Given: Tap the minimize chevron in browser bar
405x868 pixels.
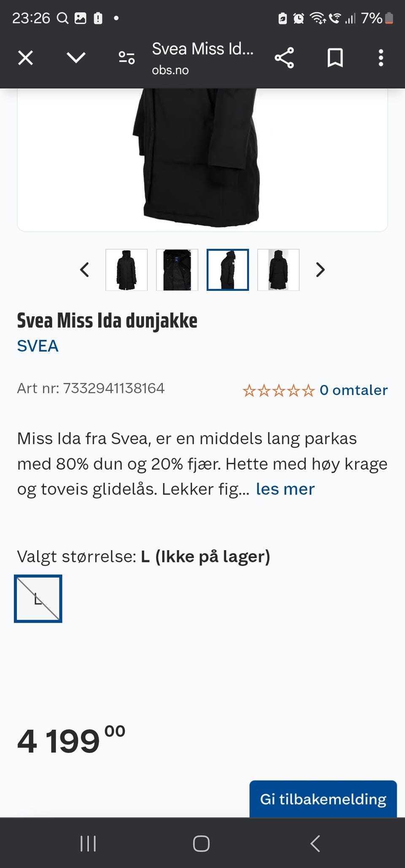Looking at the screenshot, I should click(x=76, y=58).
